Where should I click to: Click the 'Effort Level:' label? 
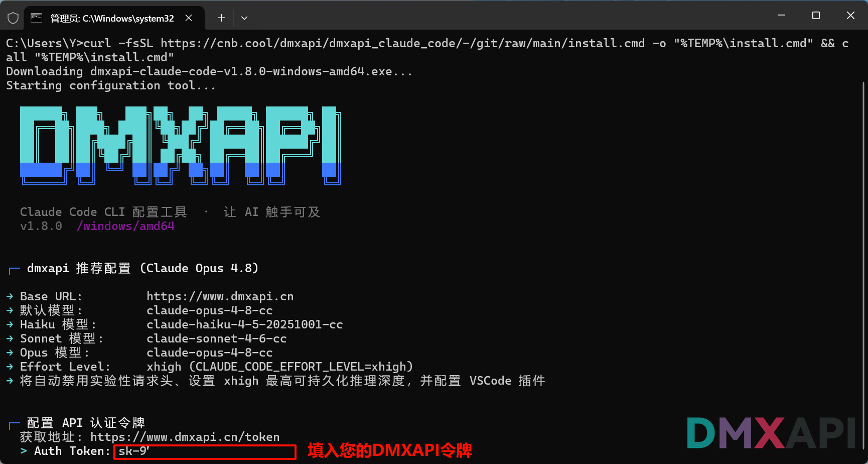(65, 367)
